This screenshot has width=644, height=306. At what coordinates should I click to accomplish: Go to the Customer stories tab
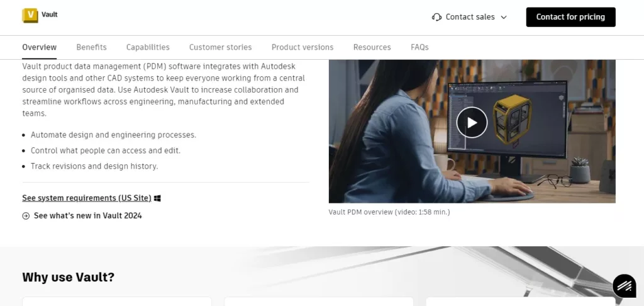click(x=221, y=47)
